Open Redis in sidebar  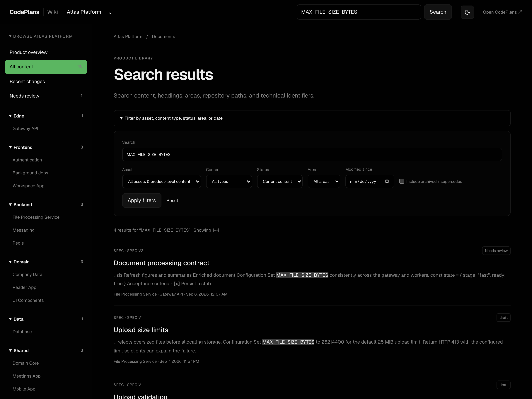tap(18, 243)
